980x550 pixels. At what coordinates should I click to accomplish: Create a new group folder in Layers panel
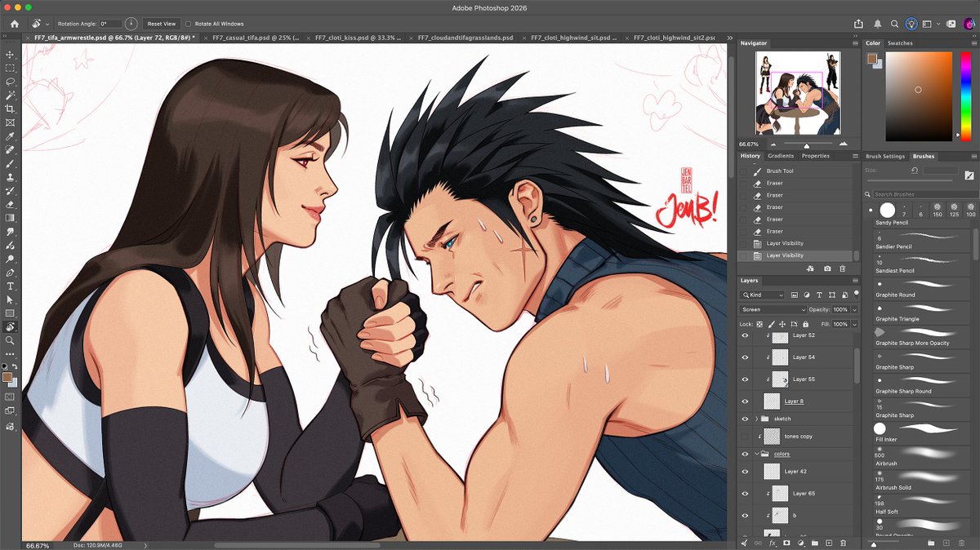(x=814, y=543)
